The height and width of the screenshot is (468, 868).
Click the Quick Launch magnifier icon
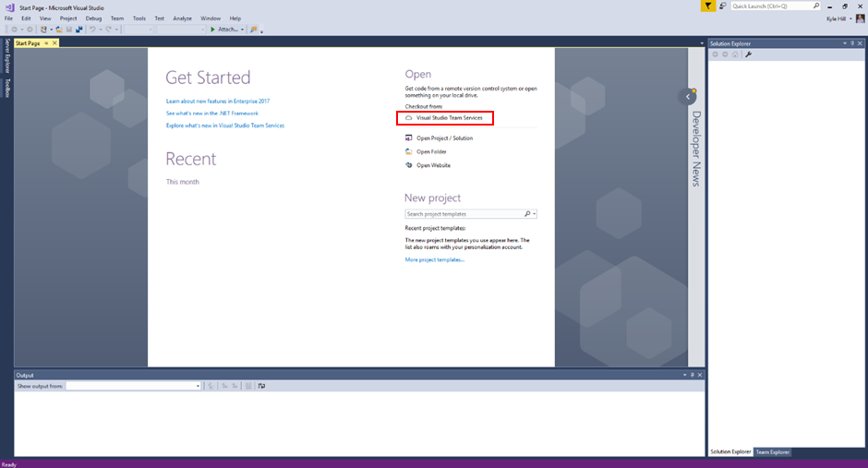[x=815, y=6]
